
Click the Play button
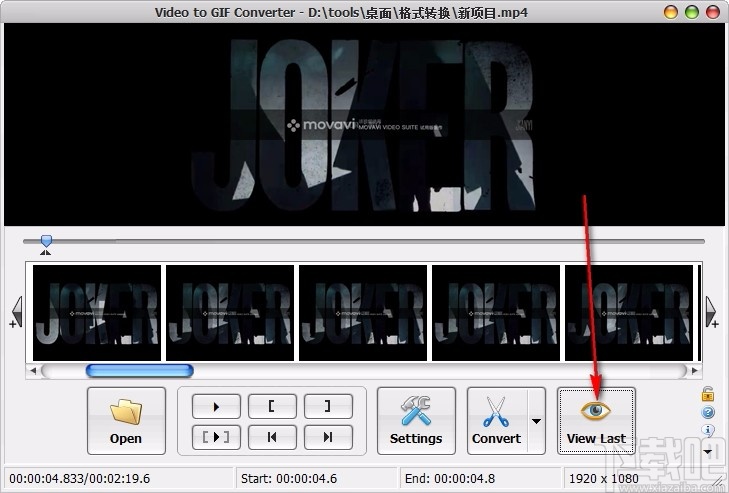[x=216, y=406]
